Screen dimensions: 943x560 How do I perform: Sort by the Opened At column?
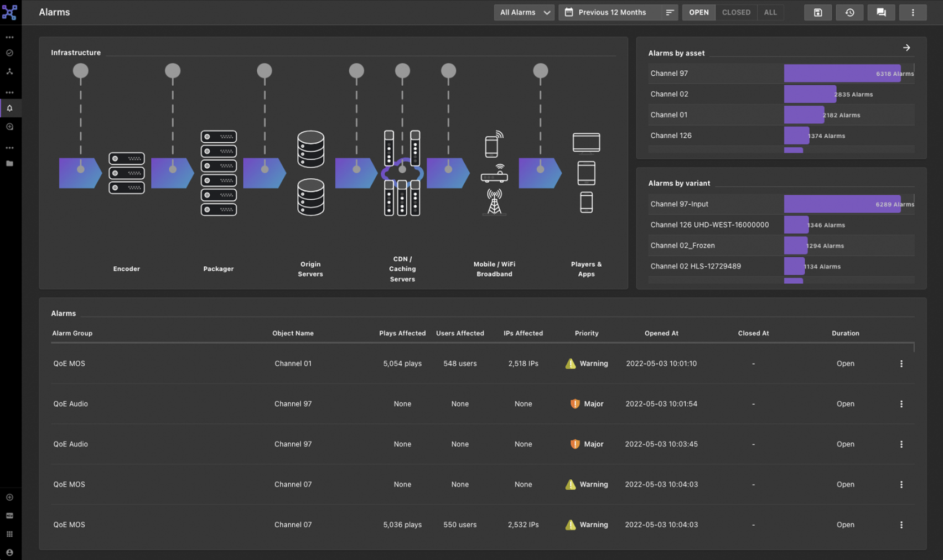point(661,333)
